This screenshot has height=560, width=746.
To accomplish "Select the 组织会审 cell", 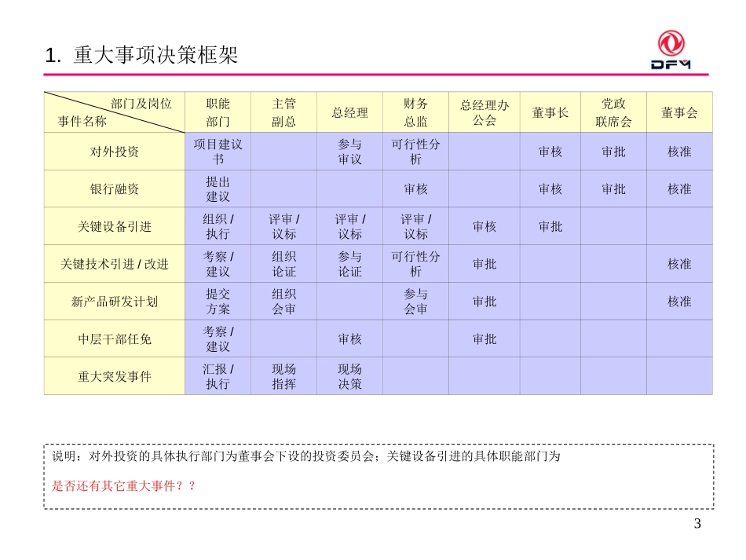I will click(x=284, y=302).
